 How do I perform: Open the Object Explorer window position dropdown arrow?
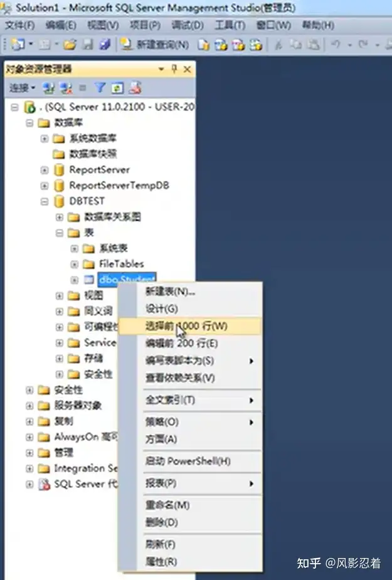pos(161,69)
